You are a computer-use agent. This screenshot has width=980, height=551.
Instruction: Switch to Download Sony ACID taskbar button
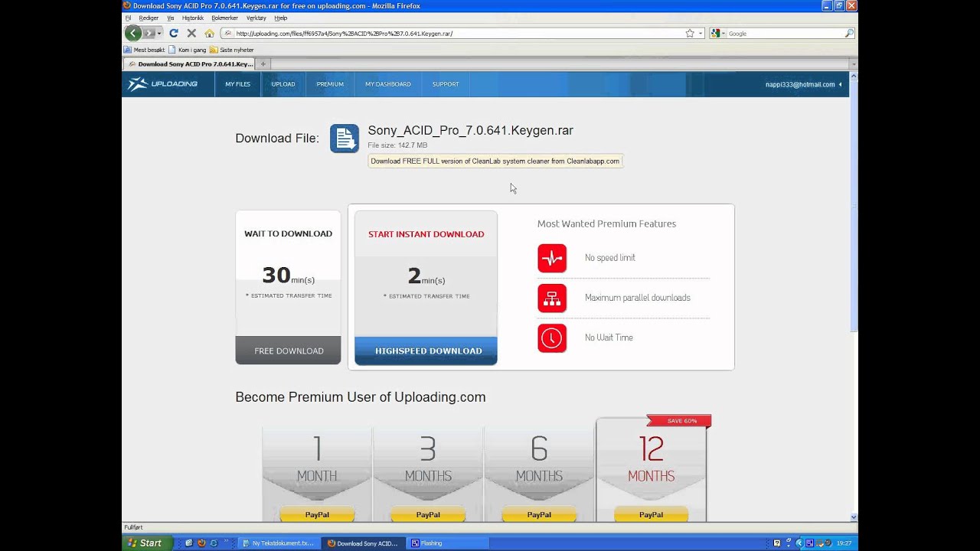(x=363, y=543)
